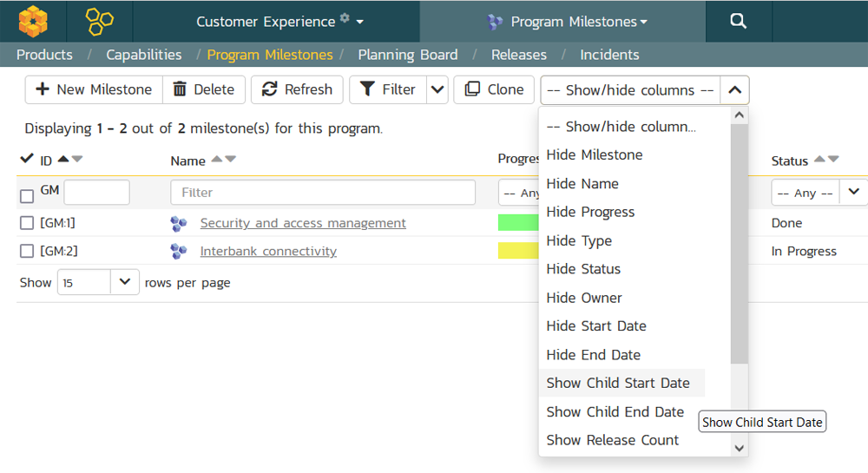Sort Name column descending arrow
The image size is (868, 473).
tap(230, 159)
